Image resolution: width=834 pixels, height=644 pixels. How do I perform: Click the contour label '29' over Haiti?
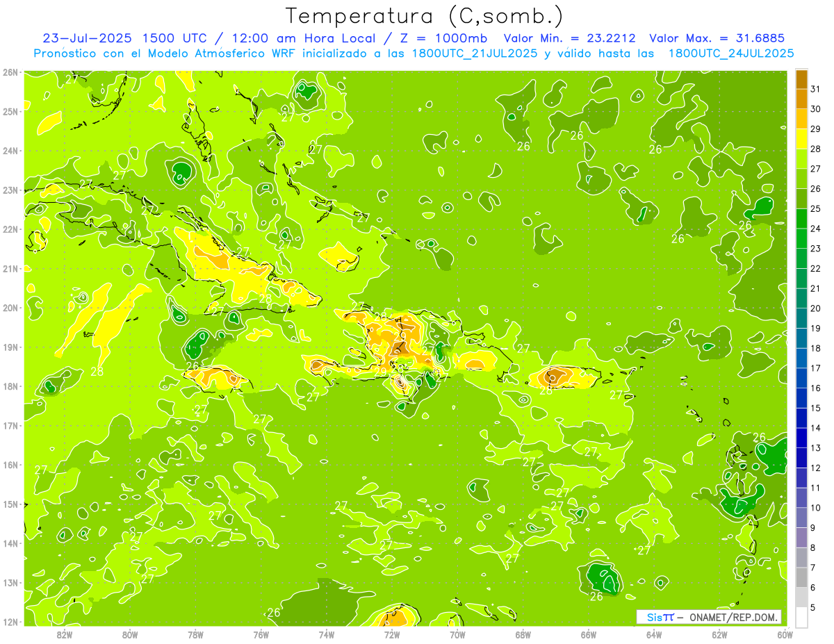tap(381, 373)
